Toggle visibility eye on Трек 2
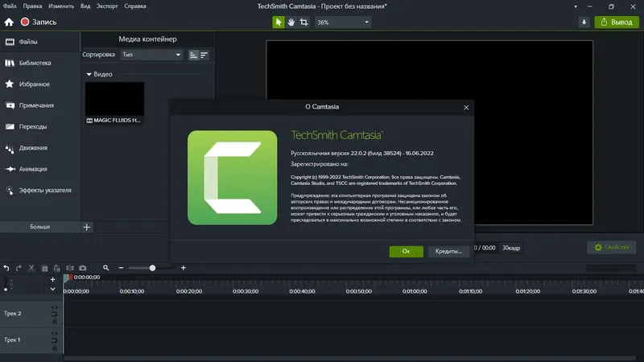 (x=54, y=307)
